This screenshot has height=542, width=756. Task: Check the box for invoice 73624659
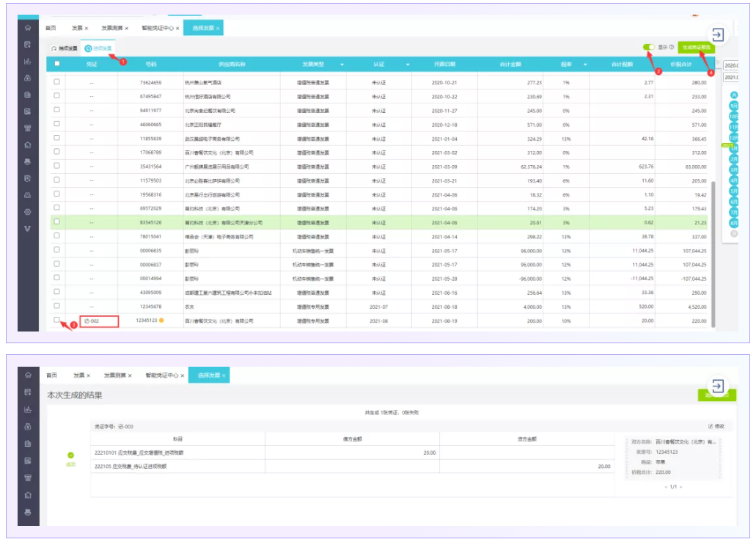(57, 82)
